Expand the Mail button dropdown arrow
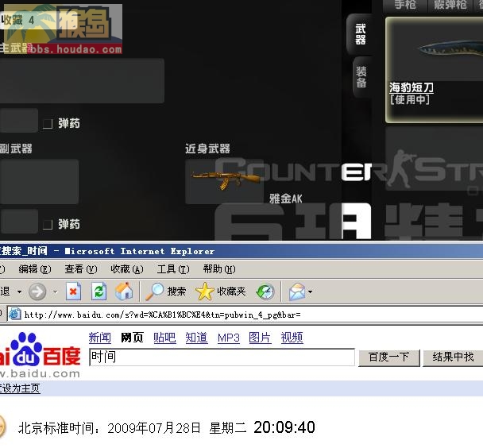Viewport: 483px width, 448px height. [x=310, y=292]
